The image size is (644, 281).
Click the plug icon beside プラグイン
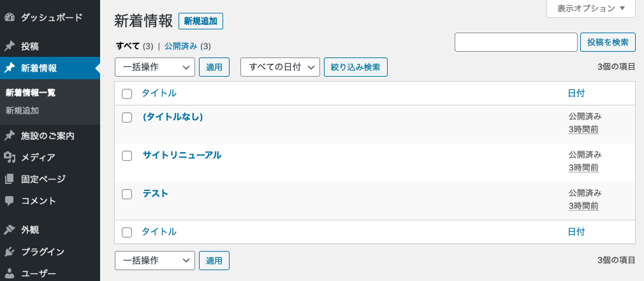point(10,252)
